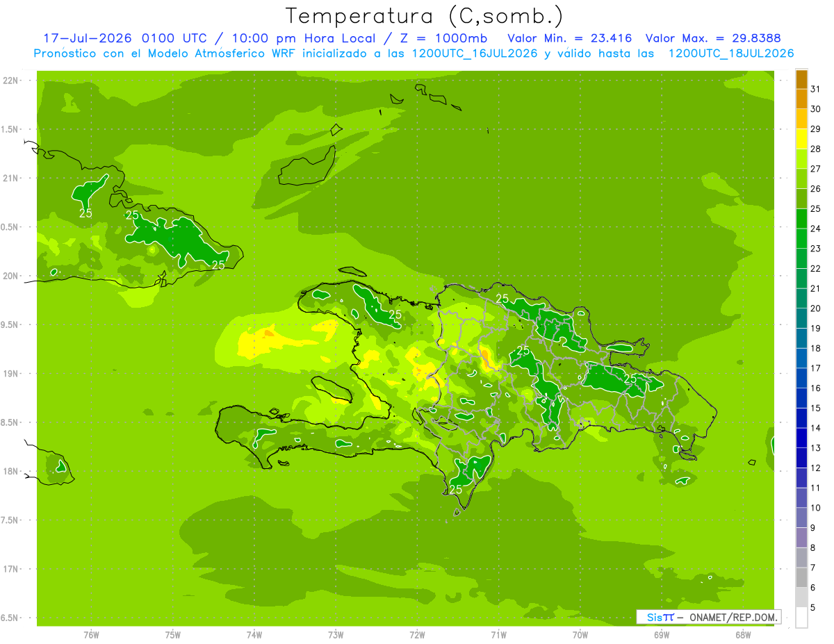Click the color bar segment between 29 and 30
The image size is (834, 644).
click(x=801, y=119)
